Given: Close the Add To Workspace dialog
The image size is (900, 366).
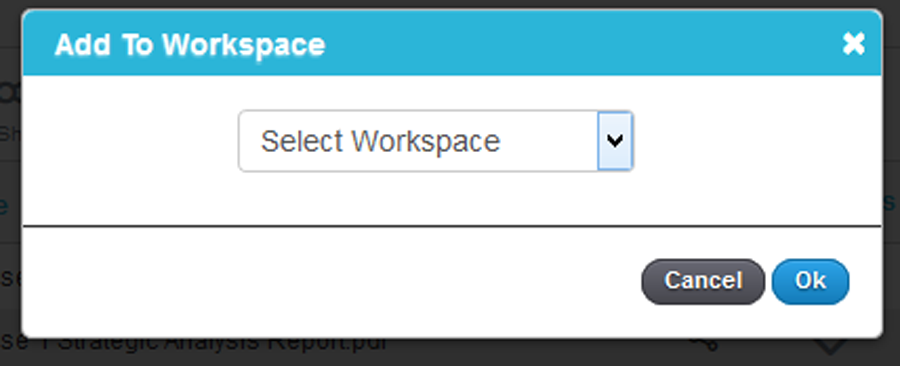Looking at the screenshot, I should [854, 44].
